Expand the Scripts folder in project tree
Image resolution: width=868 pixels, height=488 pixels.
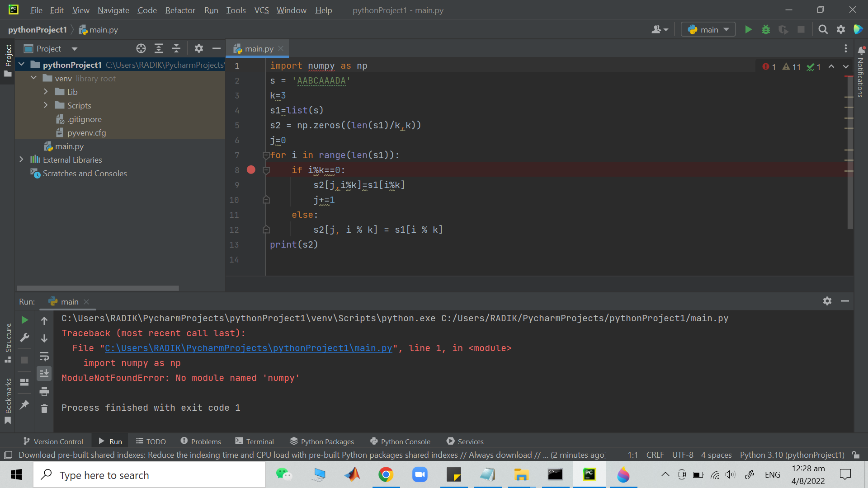click(47, 105)
